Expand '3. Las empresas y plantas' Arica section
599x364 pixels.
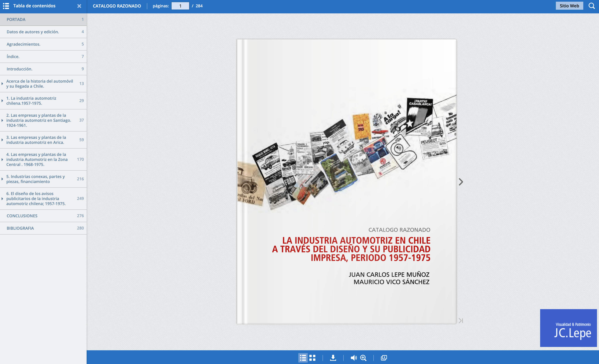[x=2, y=140]
